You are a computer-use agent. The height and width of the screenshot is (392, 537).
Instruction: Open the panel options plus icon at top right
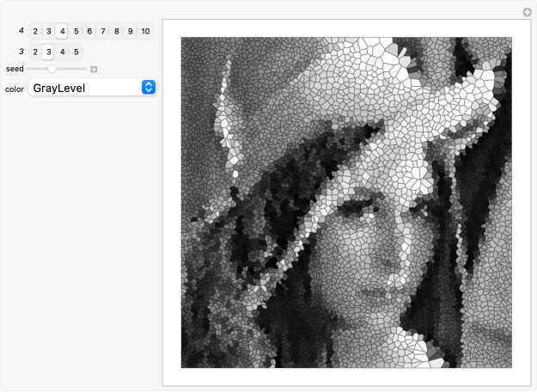point(528,12)
